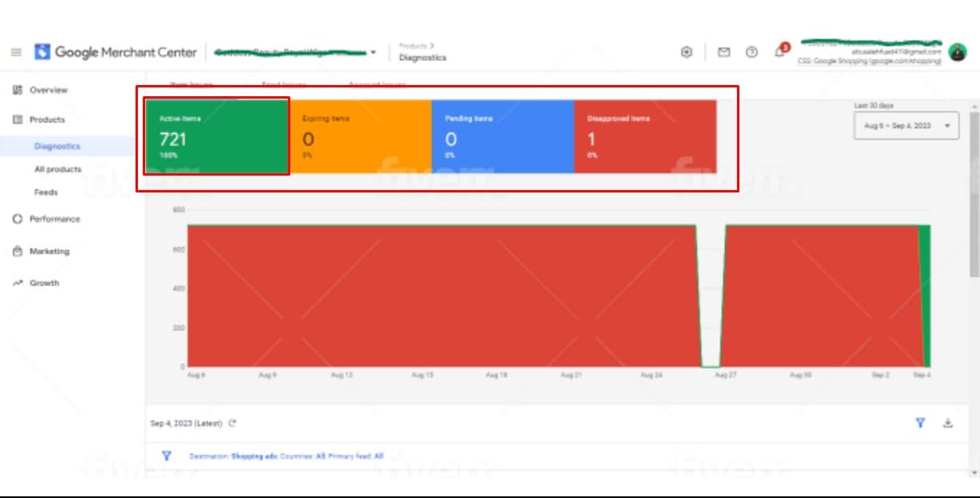Go to Overview in the sidebar
The image size is (980, 498).
tap(49, 90)
